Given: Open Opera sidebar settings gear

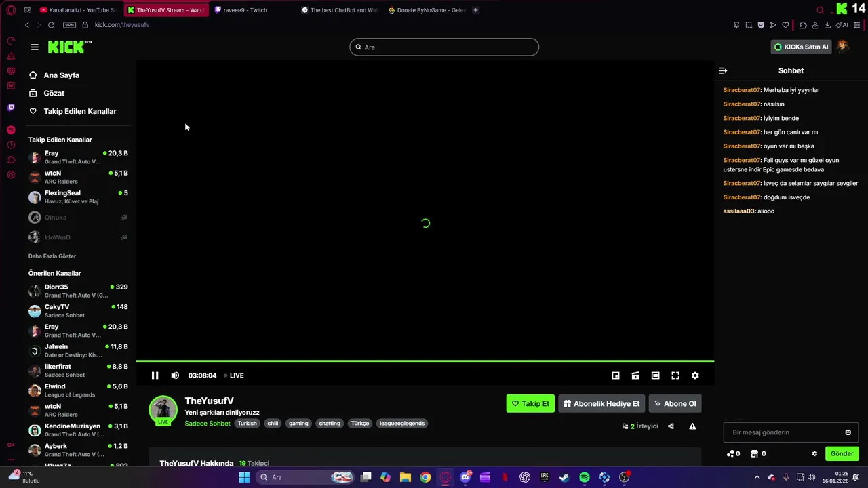Looking at the screenshot, I should [11, 175].
